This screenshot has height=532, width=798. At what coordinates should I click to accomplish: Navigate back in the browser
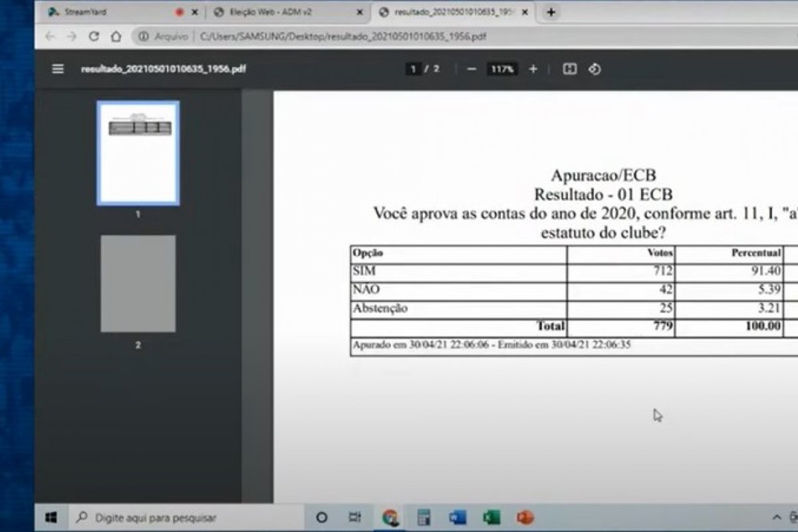tap(51, 37)
